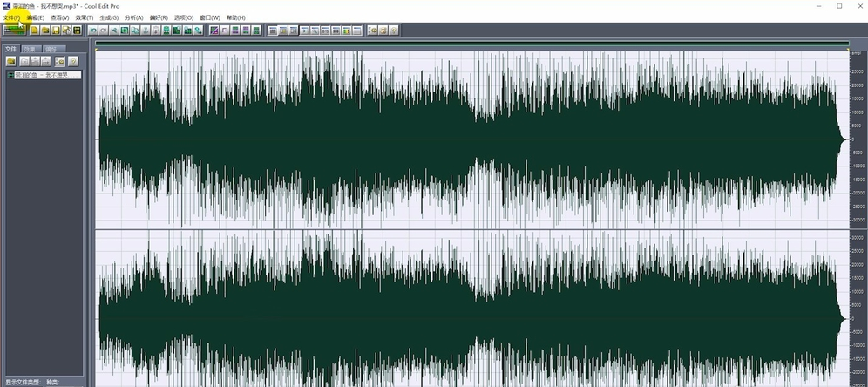The image size is (868, 387).
Task: Click the Save floppy disk toolbar icon
Action: click(x=56, y=31)
